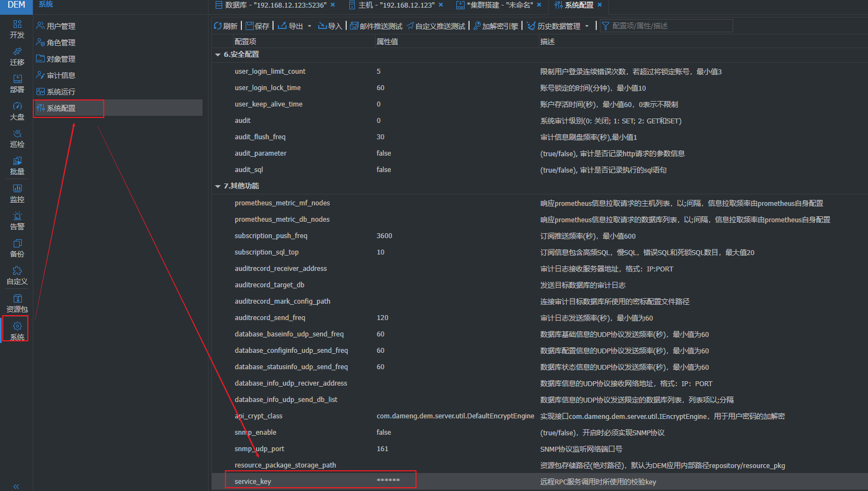Click the 导出 export toolbar button
The height and width of the screenshot is (491, 868).
click(290, 26)
